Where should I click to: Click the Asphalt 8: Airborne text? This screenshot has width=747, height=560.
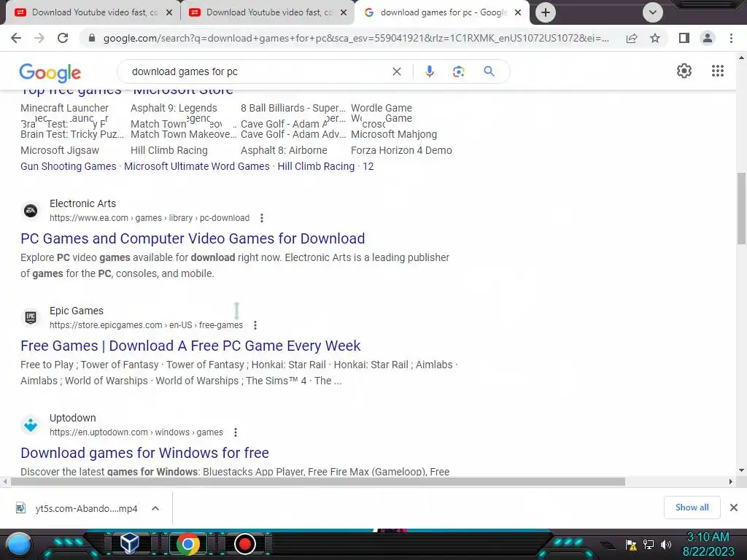284,150
